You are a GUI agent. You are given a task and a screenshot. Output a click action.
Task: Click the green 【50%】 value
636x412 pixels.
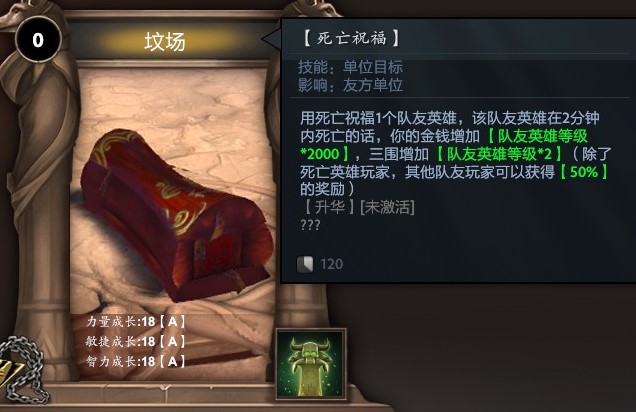coord(584,172)
